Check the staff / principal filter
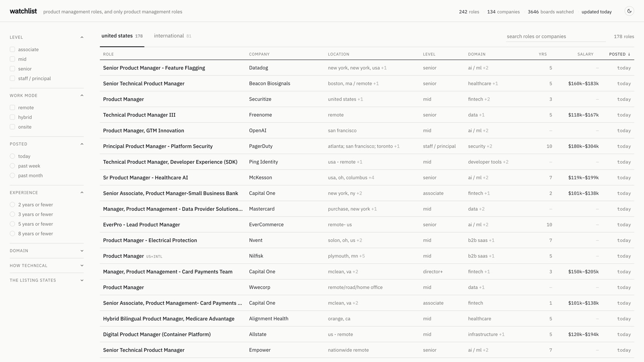 (x=12, y=78)
